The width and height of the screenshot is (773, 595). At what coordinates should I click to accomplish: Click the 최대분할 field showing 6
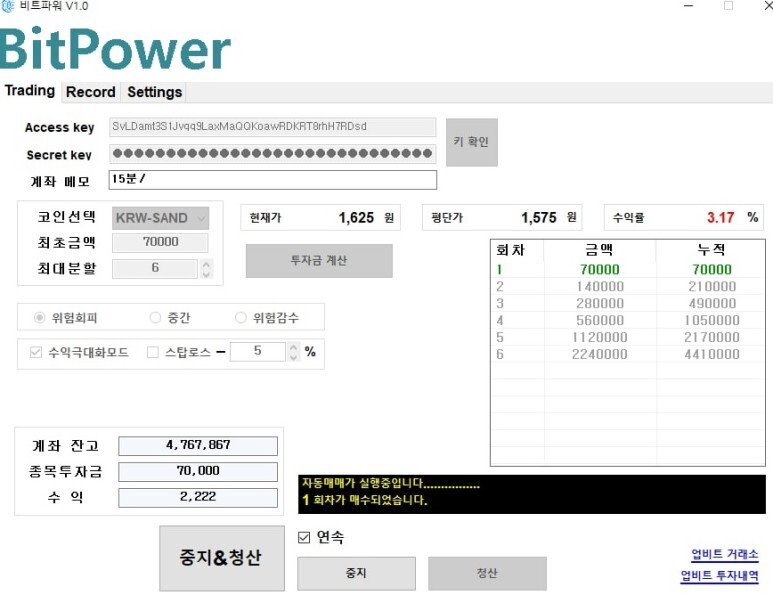[155, 268]
